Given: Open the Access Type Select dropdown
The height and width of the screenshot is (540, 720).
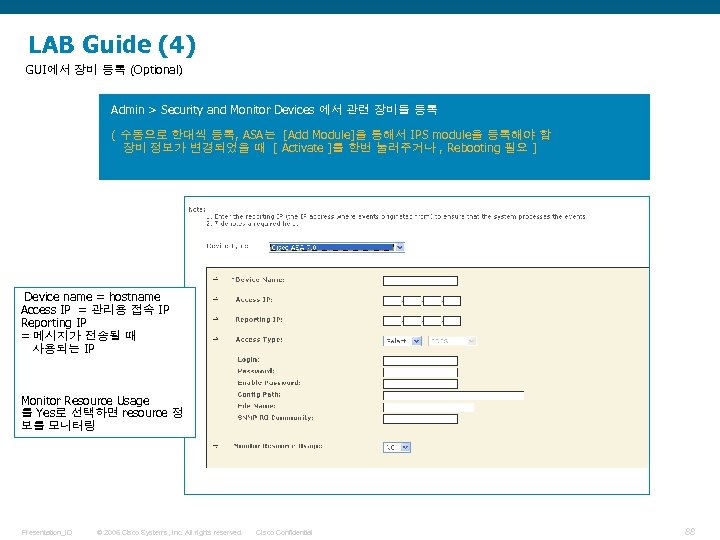Looking at the screenshot, I should pyautogui.click(x=403, y=341).
